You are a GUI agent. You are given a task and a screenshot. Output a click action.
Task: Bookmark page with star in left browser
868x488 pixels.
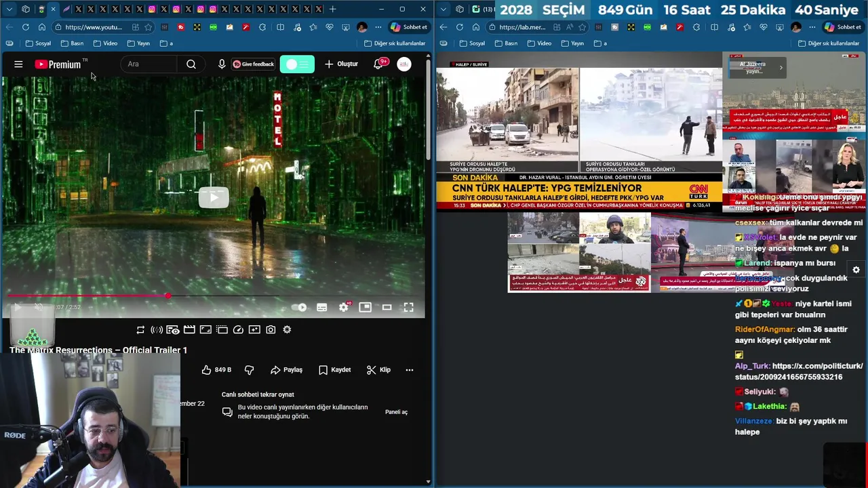pyautogui.click(x=148, y=27)
